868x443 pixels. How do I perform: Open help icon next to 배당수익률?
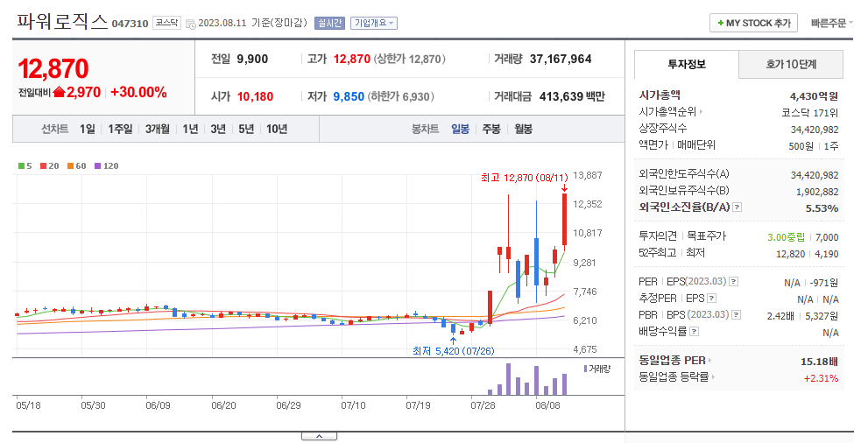[x=695, y=331]
